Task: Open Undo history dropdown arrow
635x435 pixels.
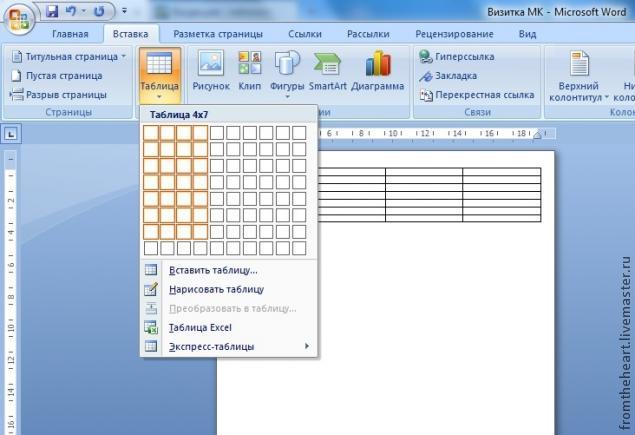Action: 84,11
